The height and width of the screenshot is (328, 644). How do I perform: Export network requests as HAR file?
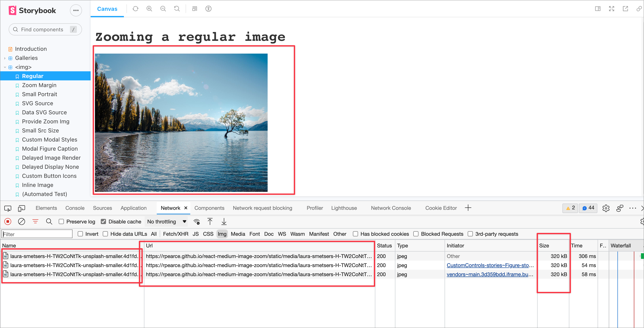click(x=224, y=221)
